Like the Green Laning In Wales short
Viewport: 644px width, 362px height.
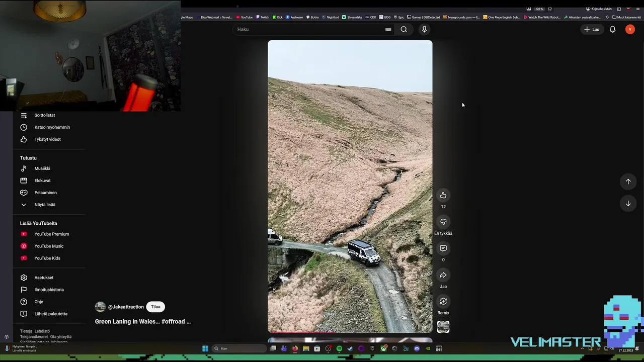tap(443, 195)
